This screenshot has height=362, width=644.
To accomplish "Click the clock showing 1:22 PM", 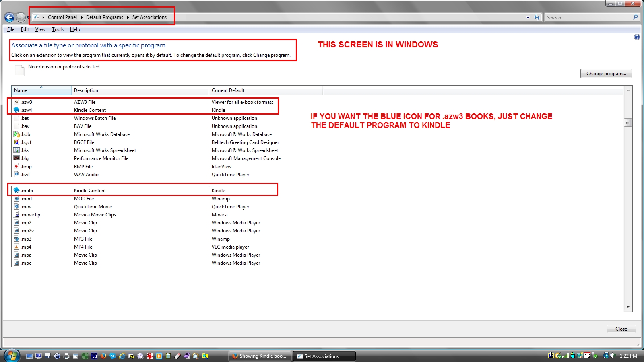I will pos(628,356).
